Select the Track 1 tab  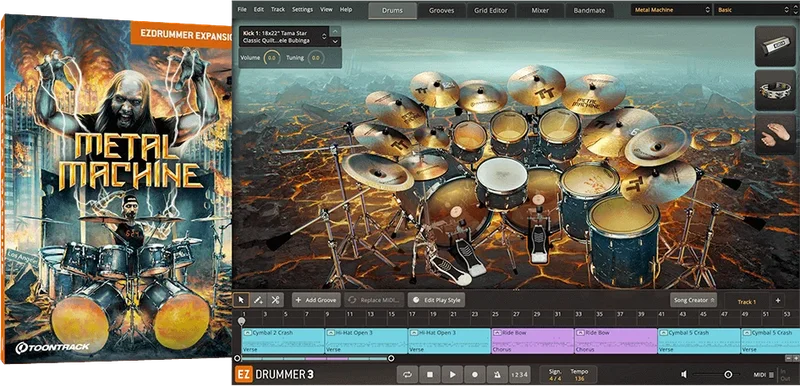tap(747, 301)
